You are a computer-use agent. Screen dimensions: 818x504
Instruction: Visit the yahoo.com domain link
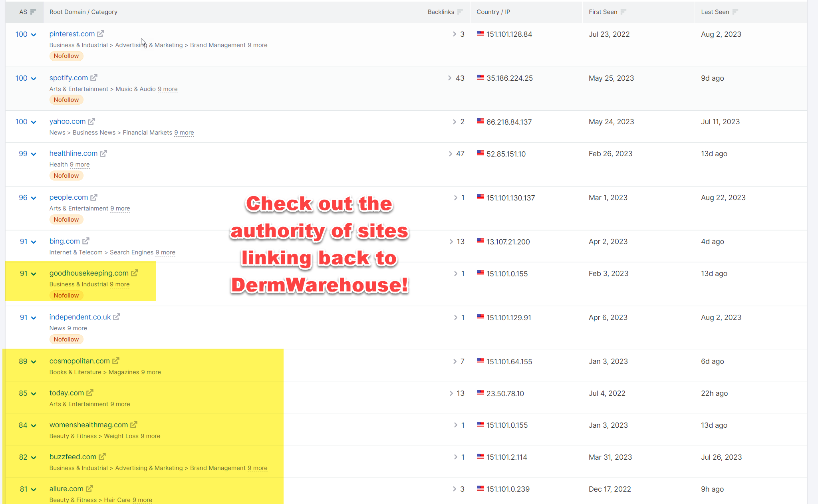point(68,121)
